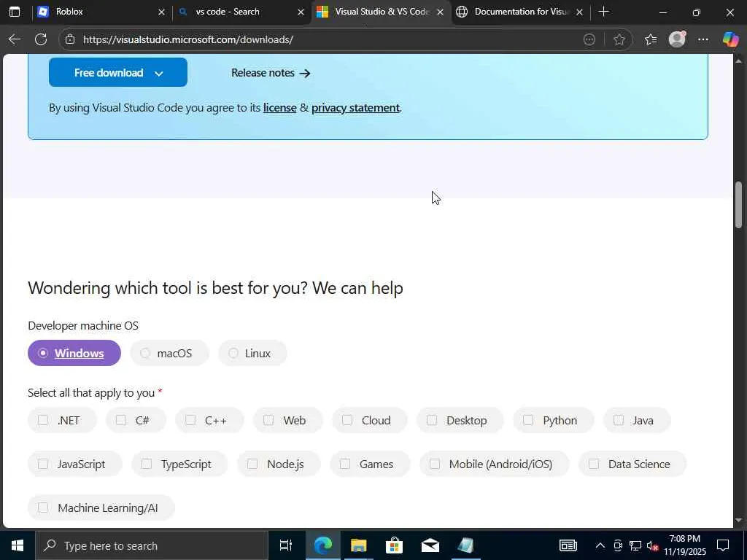Check the Web checkbox
747x560 pixels.
pos(268,420)
